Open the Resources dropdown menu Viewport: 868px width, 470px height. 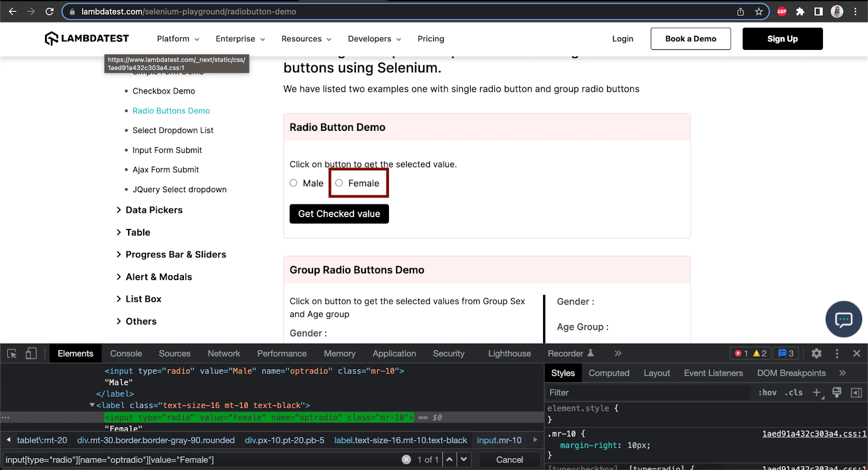pyautogui.click(x=307, y=39)
